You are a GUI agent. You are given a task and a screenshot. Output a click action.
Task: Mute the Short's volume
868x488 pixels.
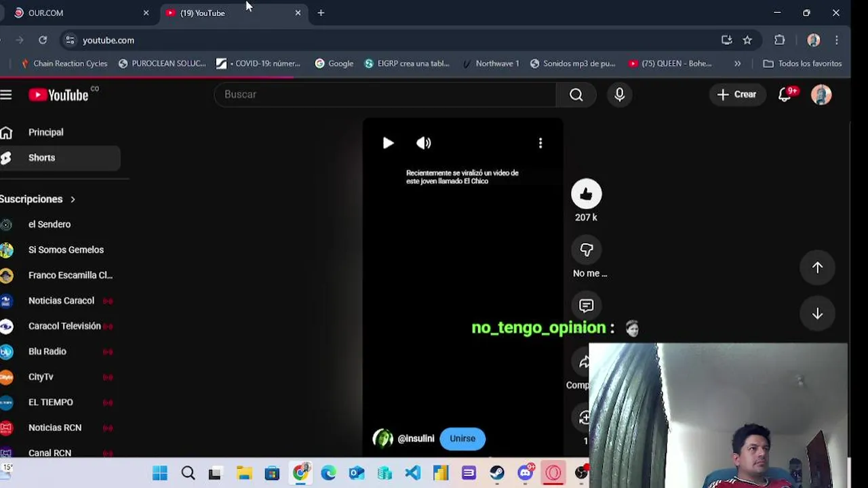tap(423, 143)
